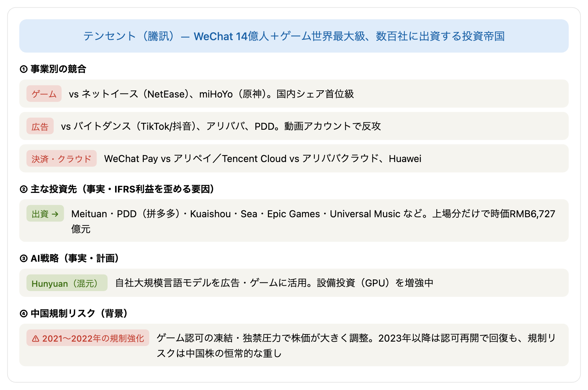588x390 pixels.
Task: Click the Hunyuan（混元）green tag
Action: pos(67,283)
